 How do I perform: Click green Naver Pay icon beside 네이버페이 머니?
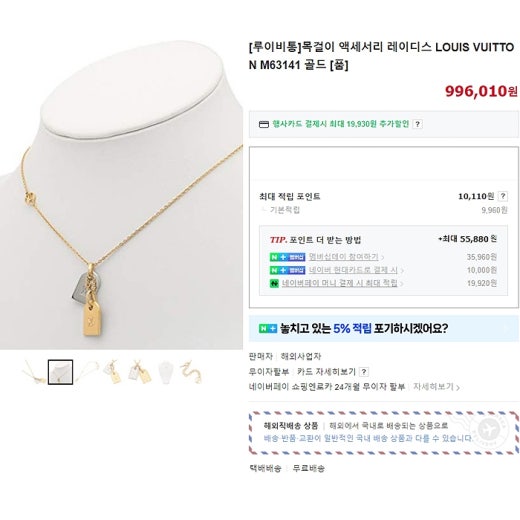(x=274, y=283)
